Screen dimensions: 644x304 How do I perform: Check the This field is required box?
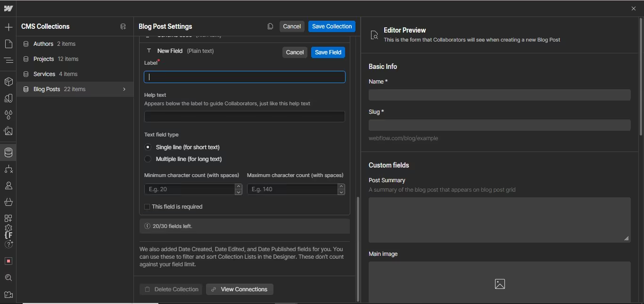(147, 207)
